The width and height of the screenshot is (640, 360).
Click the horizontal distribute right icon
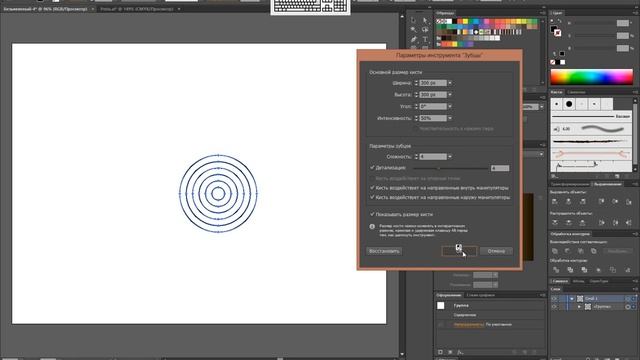629,222
